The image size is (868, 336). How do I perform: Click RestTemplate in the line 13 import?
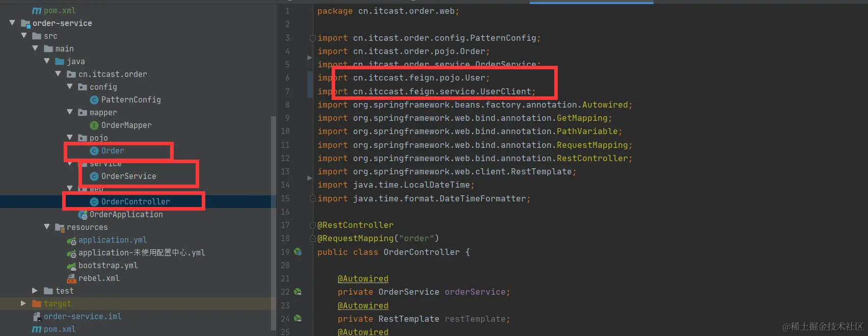(541, 172)
